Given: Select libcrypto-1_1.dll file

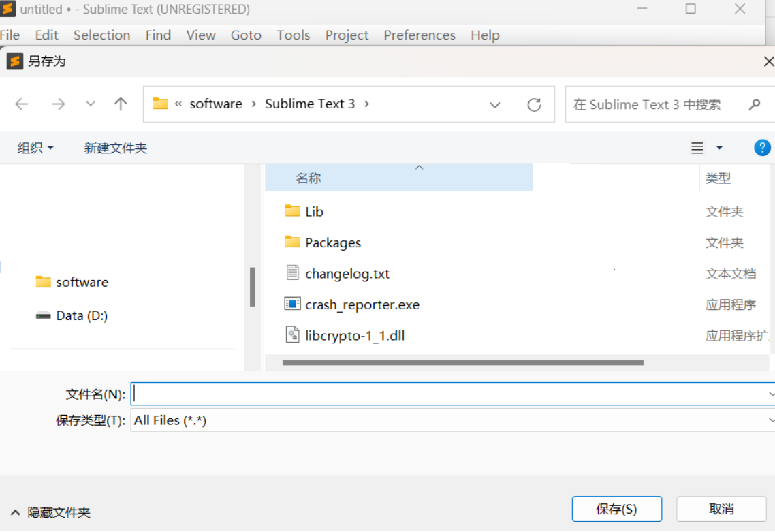Looking at the screenshot, I should (x=354, y=336).
